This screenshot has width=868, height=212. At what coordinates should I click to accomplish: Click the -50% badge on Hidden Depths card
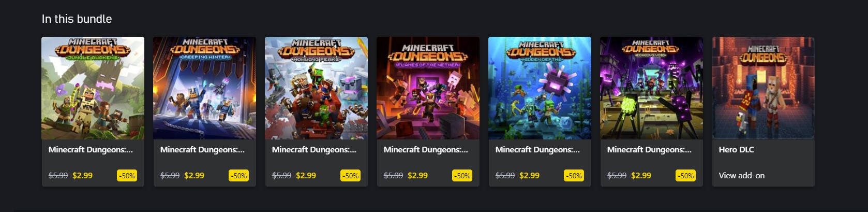574,176
